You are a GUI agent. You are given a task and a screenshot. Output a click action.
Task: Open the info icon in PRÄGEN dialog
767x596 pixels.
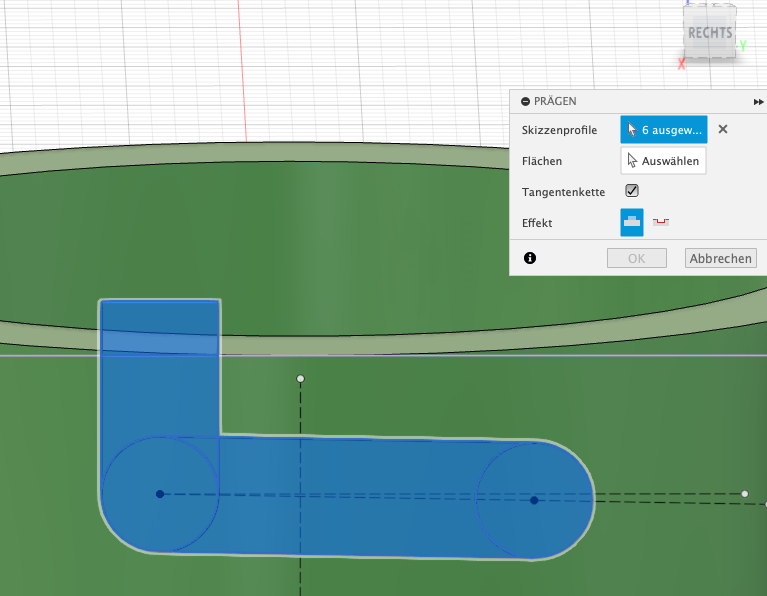(530, 258)
